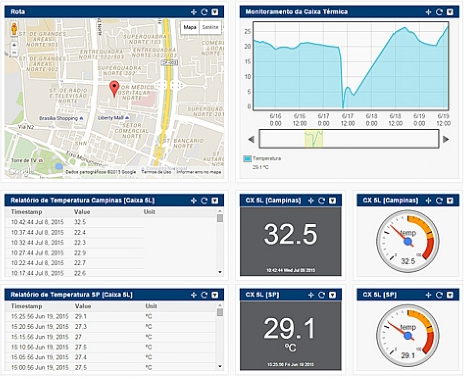Switch the map to Satélite view
Image resolution: width=465 pixels, height=379 pixels.
pos(210,27)
